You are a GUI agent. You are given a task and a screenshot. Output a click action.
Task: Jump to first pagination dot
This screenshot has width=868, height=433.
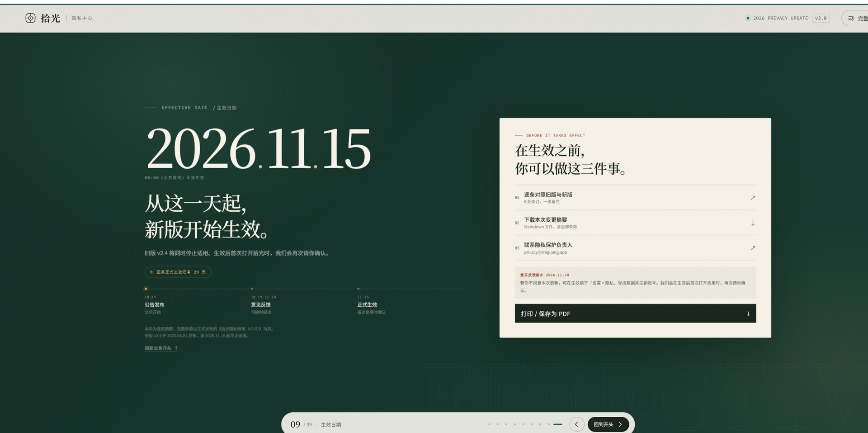pyautogui.click(x=489, y=424)
